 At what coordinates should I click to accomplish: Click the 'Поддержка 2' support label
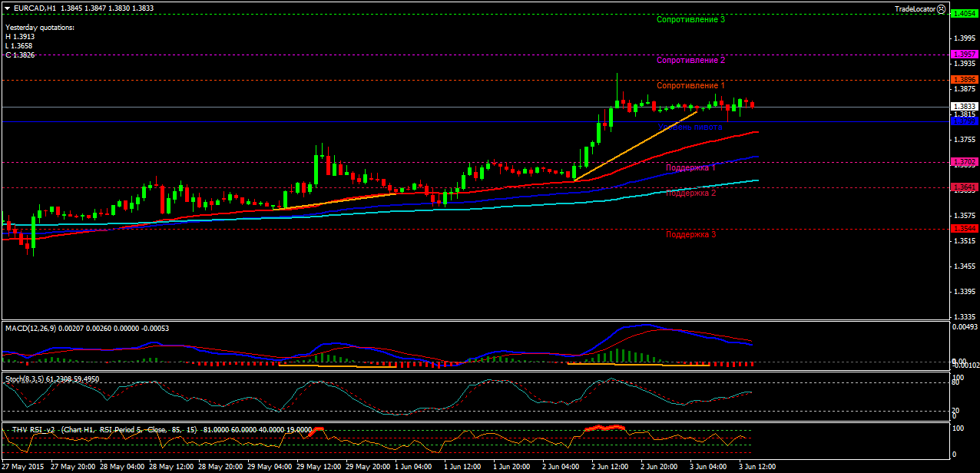(691, 193)
